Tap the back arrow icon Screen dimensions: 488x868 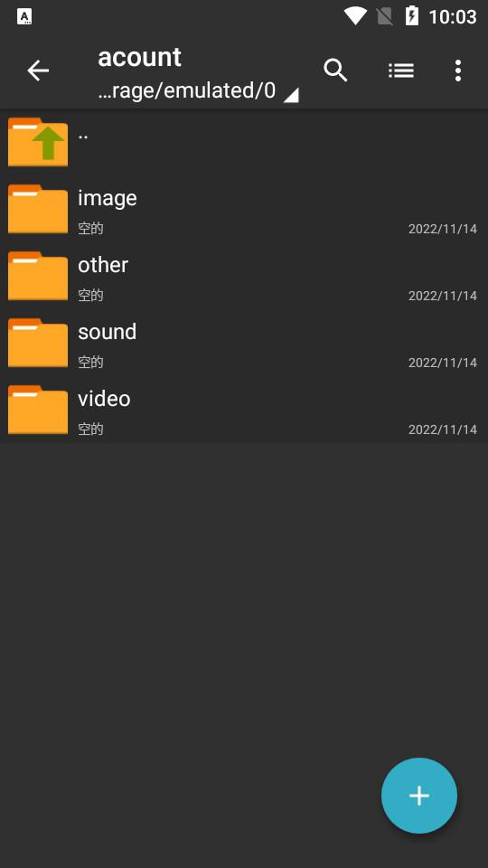38,71
